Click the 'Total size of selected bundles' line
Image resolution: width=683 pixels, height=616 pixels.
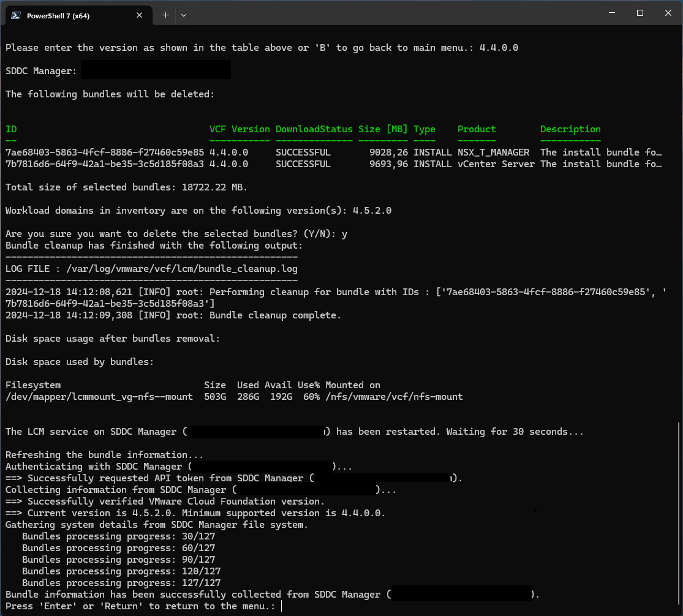[126, 187]
